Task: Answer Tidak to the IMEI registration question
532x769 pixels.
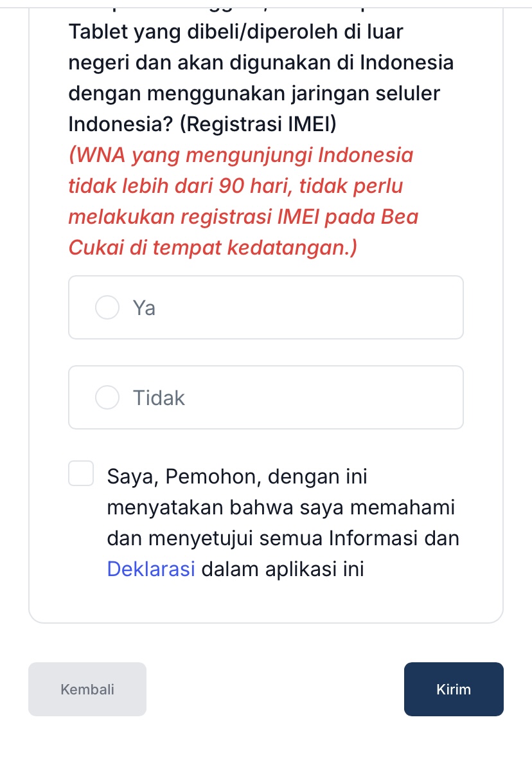Action: 107,397
